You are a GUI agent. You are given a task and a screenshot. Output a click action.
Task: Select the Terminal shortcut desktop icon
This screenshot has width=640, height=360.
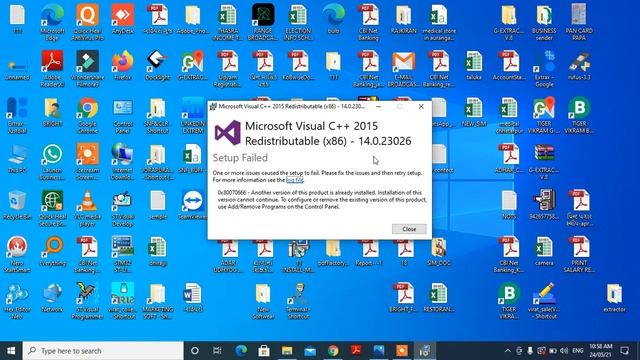tap(298, 301)
